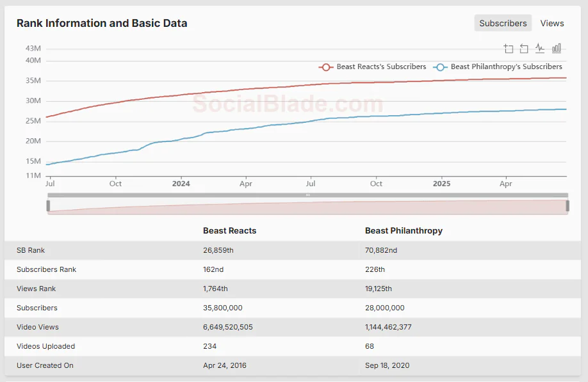
Task: Switch chart to line view icon
Action: pyautogui.click(x=540, y=49)
